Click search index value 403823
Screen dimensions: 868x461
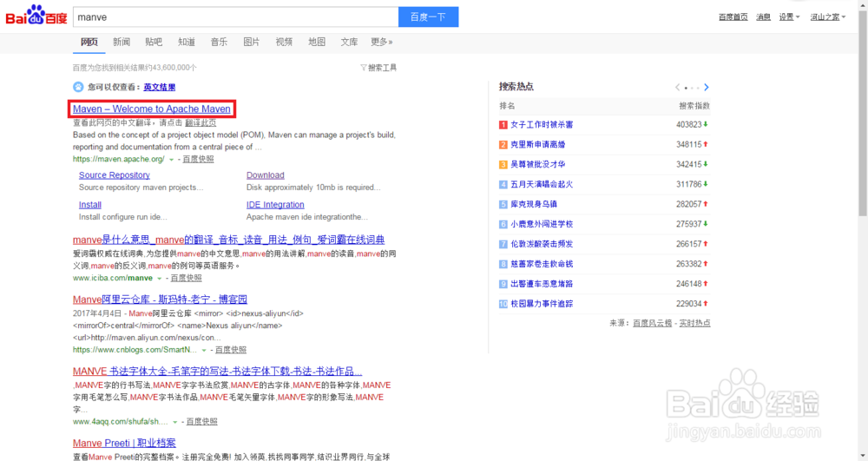click(x=688, y=124)
